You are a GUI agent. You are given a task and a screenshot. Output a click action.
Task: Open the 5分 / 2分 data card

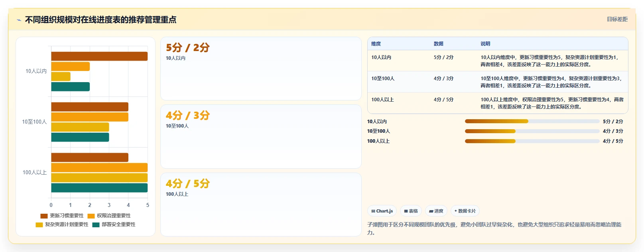point(261,69)
